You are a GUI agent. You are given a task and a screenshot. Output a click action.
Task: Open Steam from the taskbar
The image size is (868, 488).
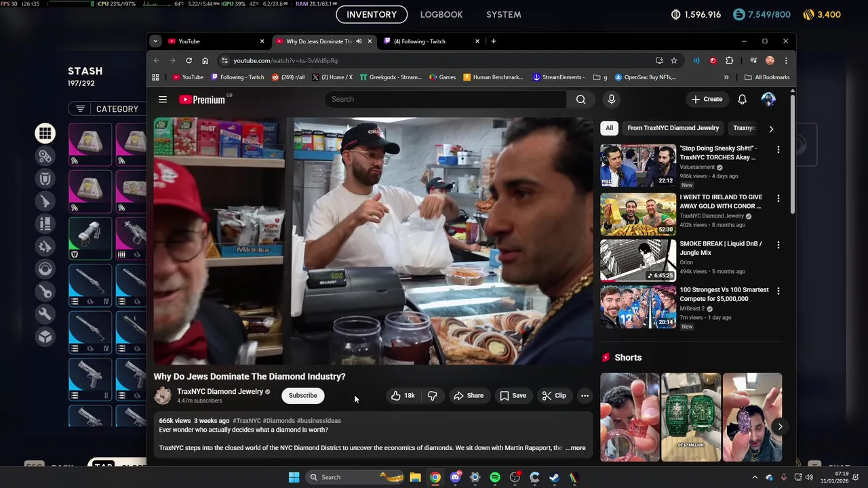click(x=554, y=477)
